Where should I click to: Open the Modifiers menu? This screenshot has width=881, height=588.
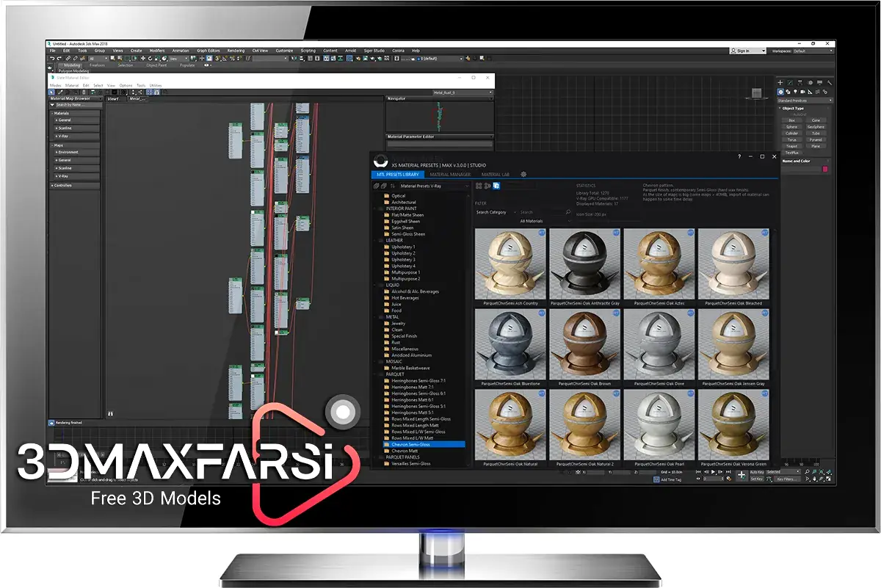point(157,51)
